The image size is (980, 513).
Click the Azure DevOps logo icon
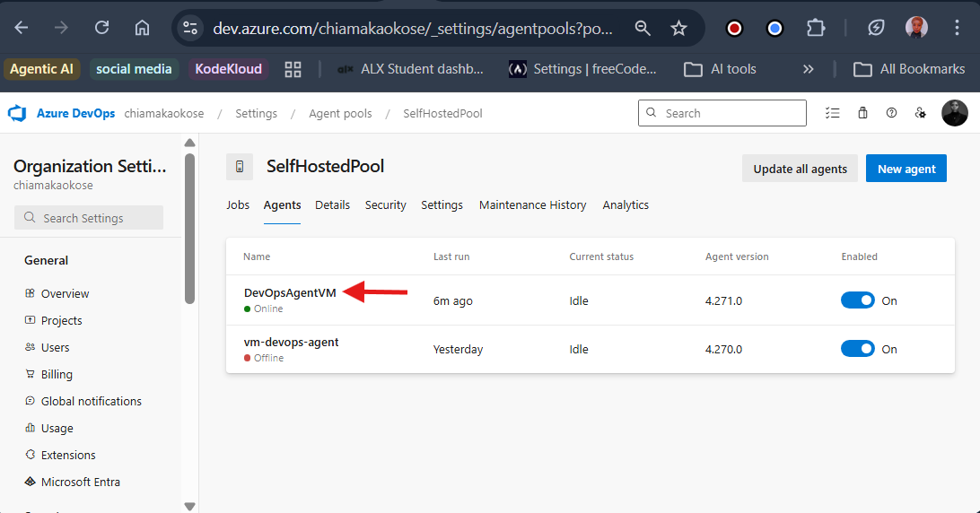tap(17, 114)
